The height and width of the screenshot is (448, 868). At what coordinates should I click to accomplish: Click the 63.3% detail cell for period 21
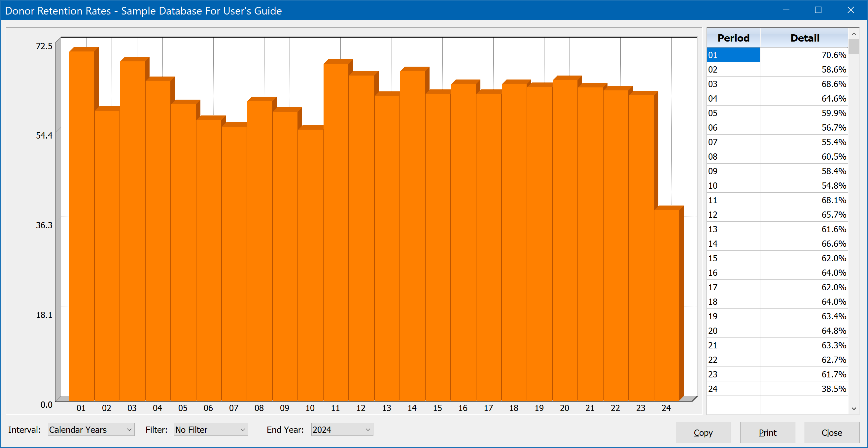click(x=804, y=345)
